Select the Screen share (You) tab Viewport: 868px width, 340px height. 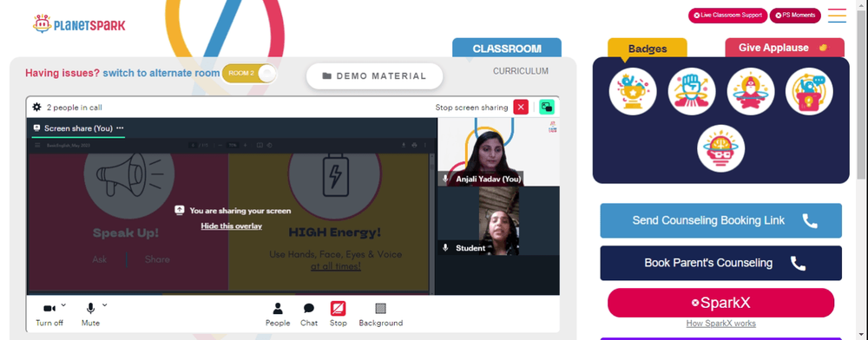[x=78, y=128]
